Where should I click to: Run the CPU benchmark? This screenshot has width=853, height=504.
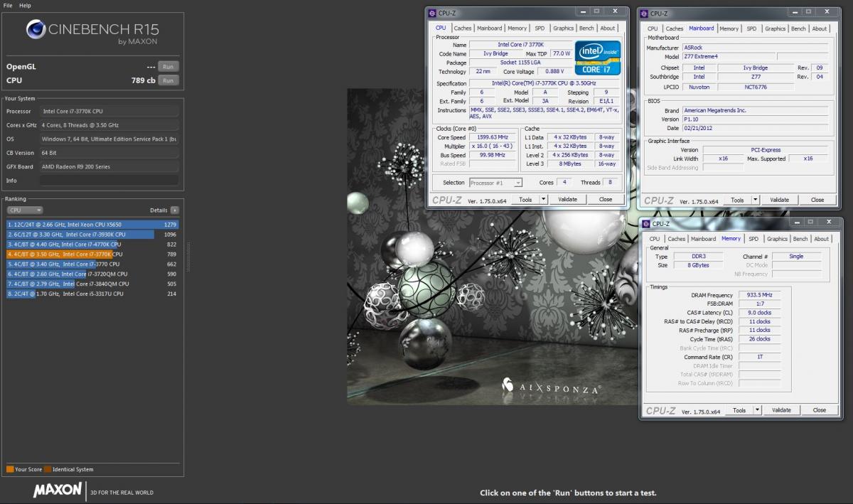pos(168,80)
